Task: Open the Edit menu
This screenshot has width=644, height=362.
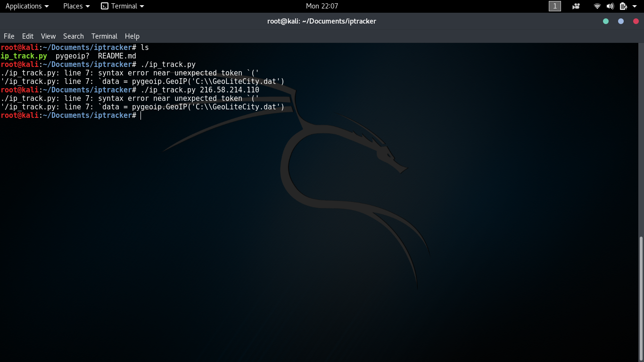Action: [x=28, y=36]
